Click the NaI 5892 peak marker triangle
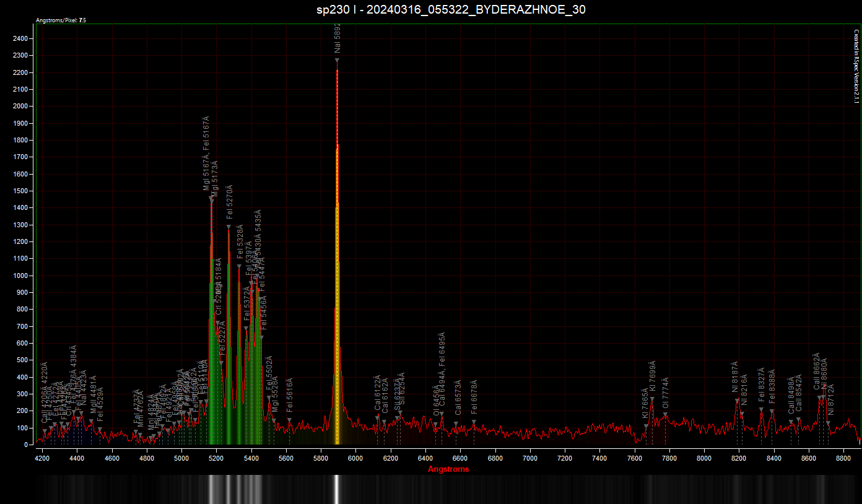Viewport: 862px width, 504px height. click(x=337, y=60)
